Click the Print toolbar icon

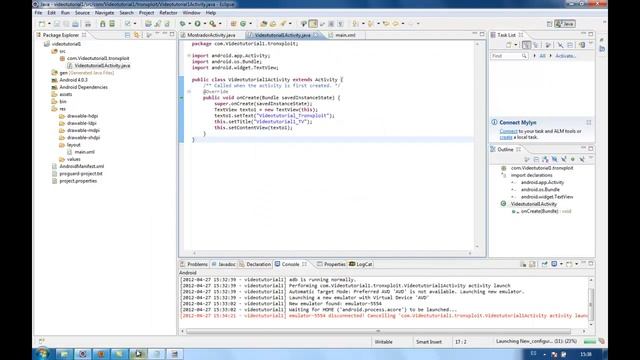click(88, 24)
